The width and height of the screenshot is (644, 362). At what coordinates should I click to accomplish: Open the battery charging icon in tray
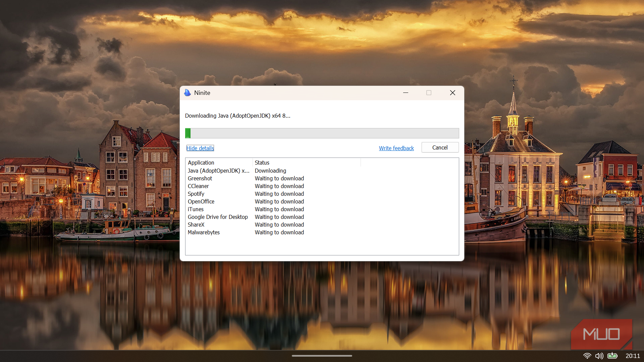pos(612,356)
